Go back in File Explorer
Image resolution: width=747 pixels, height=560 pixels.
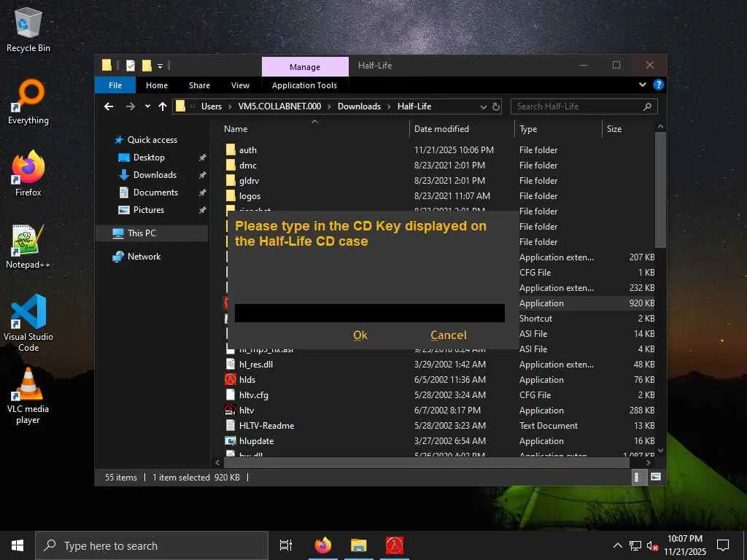click(109, 106)
